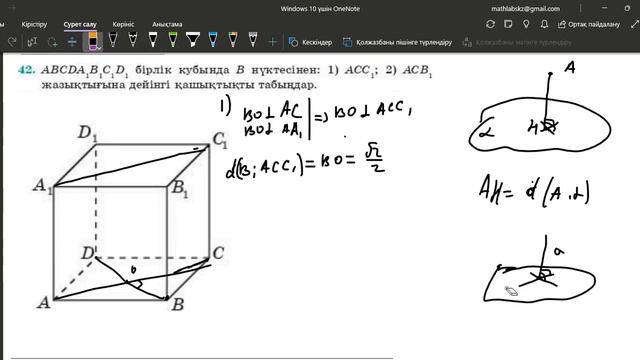
Task: Select the text selection / type tool
Action: coord(32,42)
